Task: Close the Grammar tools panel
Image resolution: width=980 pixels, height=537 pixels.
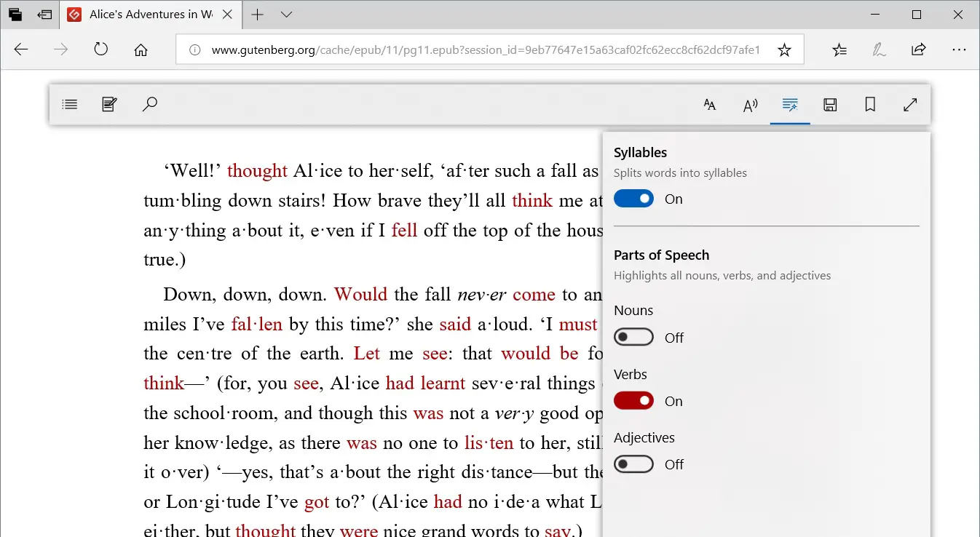Action: (790, 105)
